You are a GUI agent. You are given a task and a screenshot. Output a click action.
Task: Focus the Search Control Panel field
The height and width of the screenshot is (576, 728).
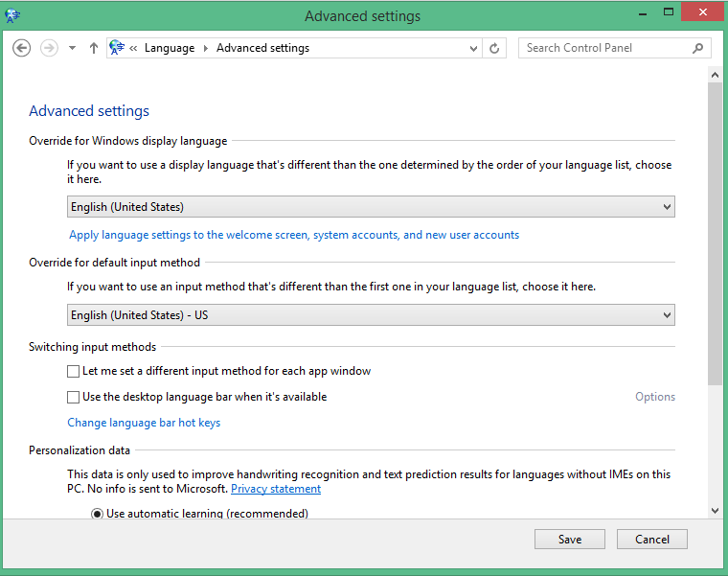tap(615, 48)
